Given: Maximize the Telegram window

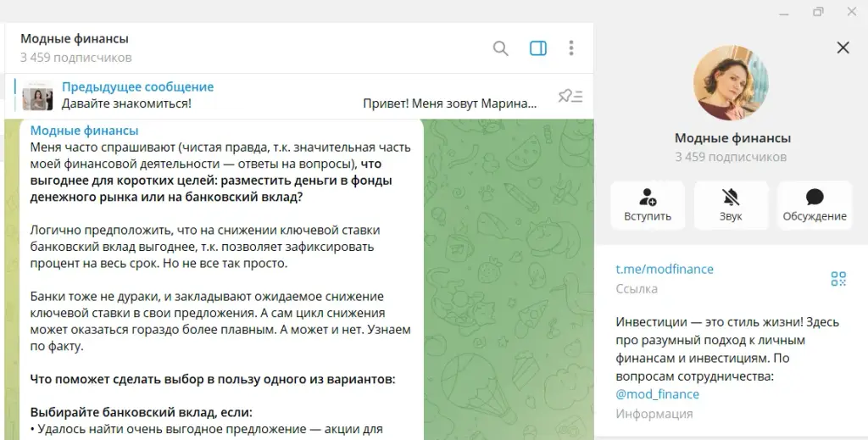Looking at the screenshot, I should pos(818,12).
